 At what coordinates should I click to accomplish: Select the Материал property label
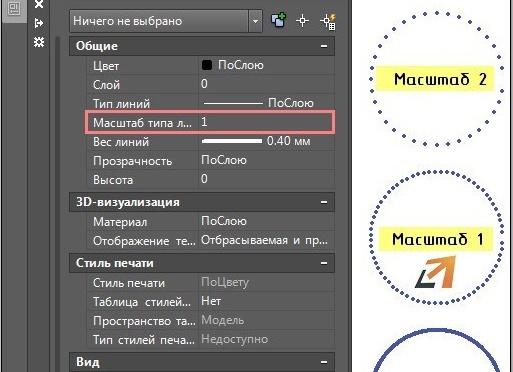[120, 222]
